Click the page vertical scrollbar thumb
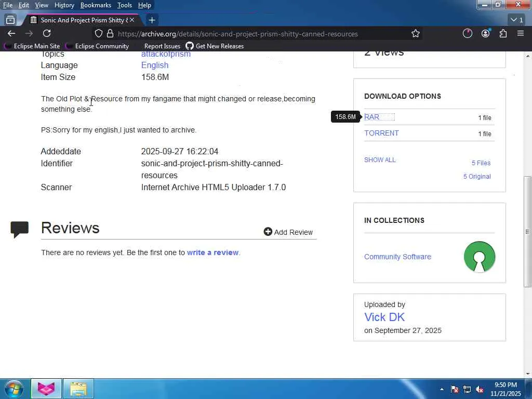Image resolution: width=532 pixels, height=399 pixels. coord(528,232)
